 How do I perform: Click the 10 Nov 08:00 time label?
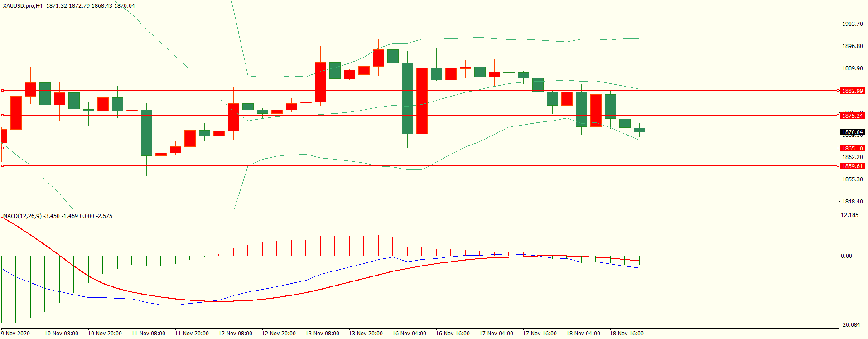coord(61,334)
